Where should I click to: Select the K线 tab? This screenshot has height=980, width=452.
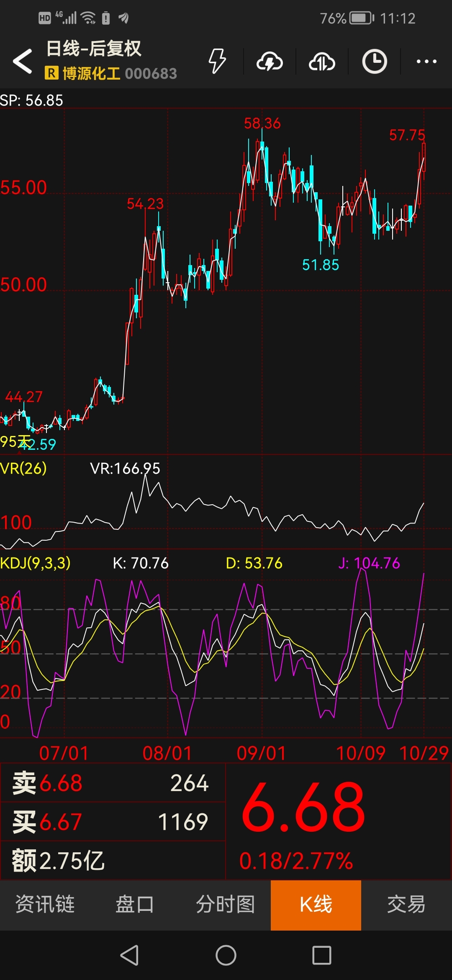tap(316, 905)
